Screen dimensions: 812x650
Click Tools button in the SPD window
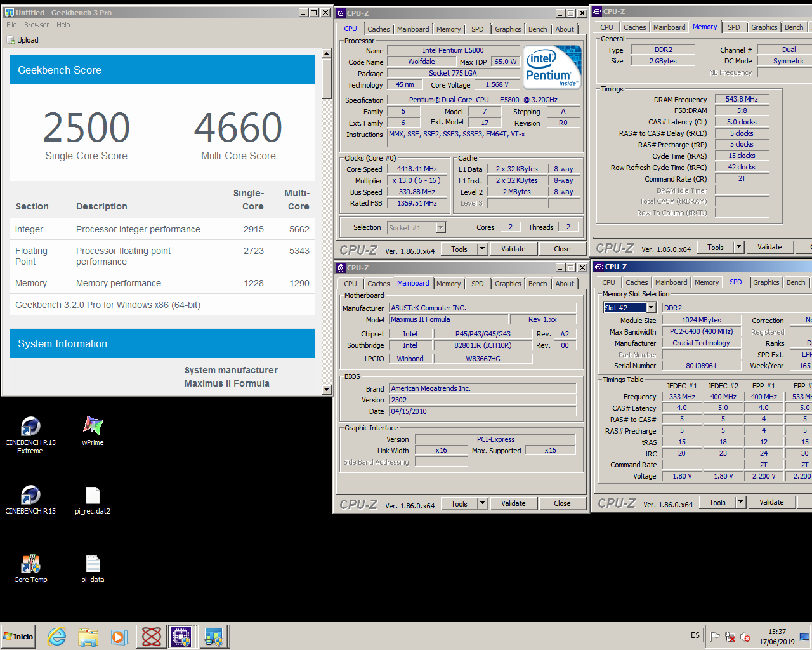717,502
